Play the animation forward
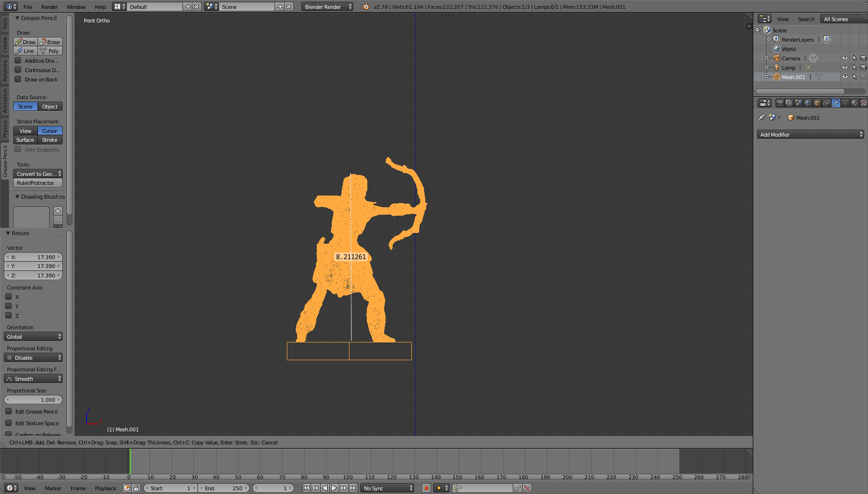This screenshot has height=494, width=868. tap(334, 488)
